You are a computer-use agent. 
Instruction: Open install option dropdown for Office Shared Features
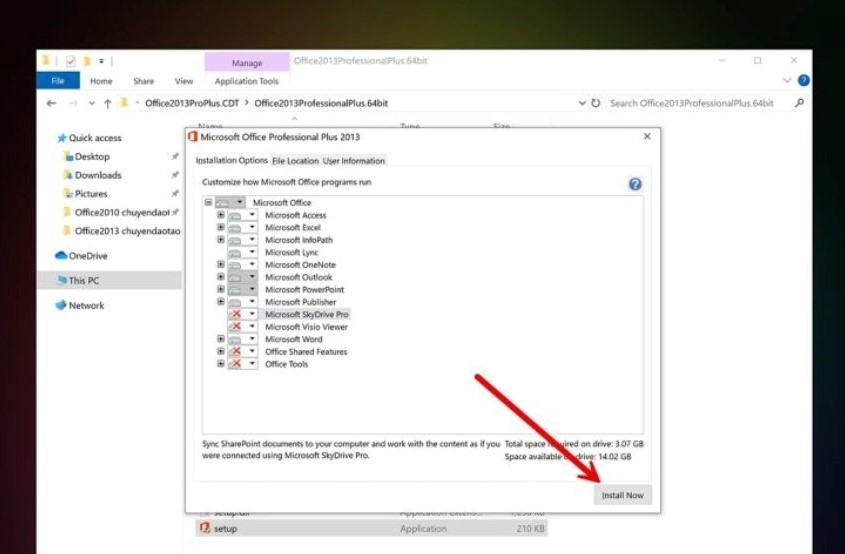242,351
